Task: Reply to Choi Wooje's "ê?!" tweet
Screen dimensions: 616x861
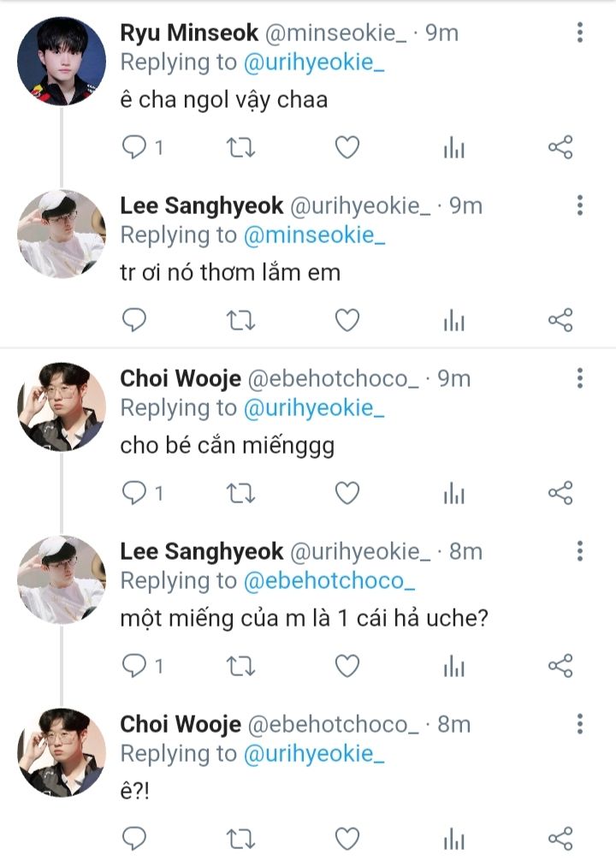Action: coord(135,837)
